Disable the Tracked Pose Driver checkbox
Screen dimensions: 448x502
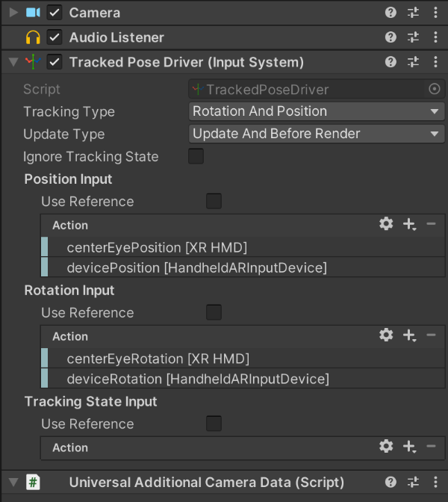tap(55, 62)
